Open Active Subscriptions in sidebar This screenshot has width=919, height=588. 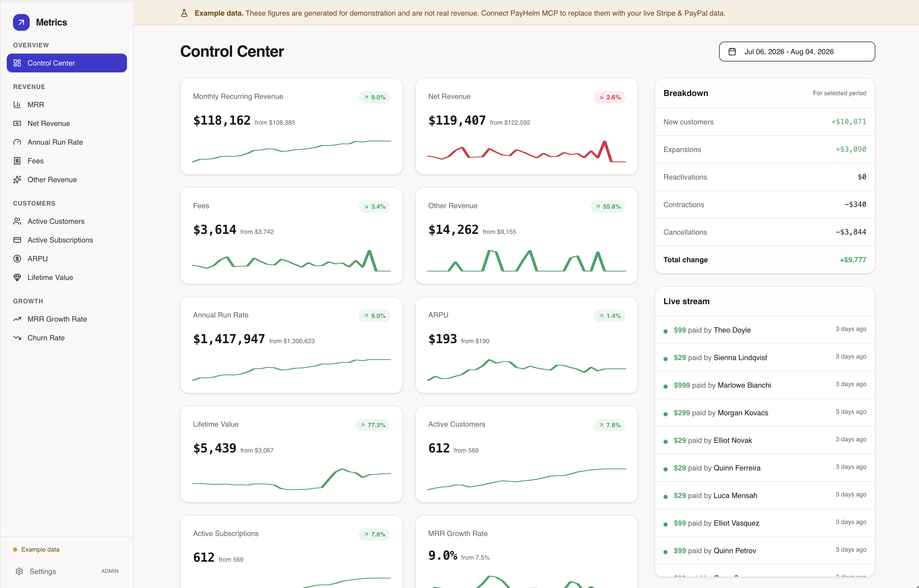click(x=67, y=240)
